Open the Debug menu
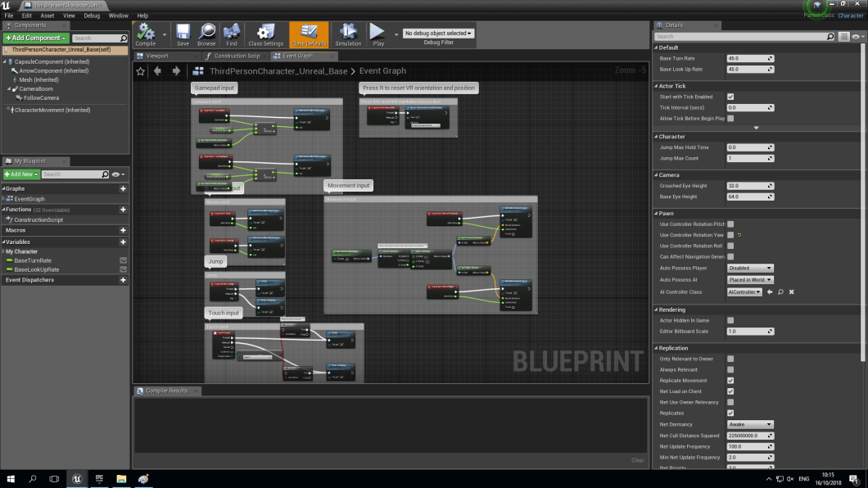Viewport: 868px width, 488px height. pos(92,16)
